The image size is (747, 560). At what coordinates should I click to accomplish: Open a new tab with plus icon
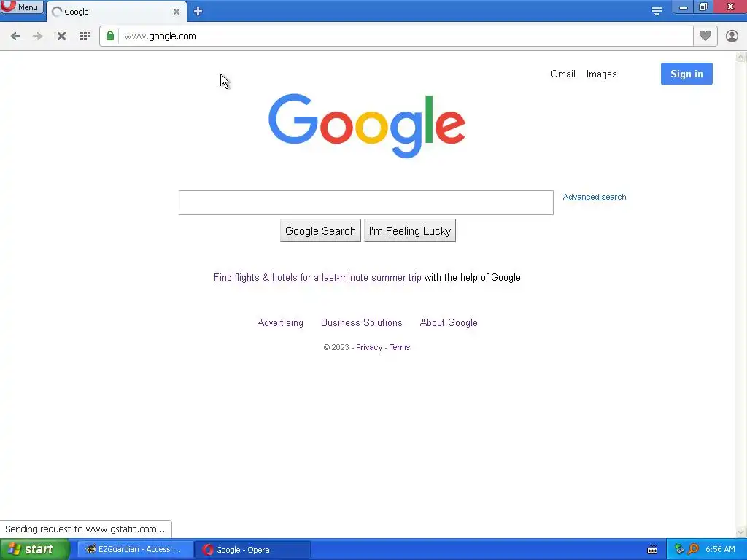pos(198,12)
